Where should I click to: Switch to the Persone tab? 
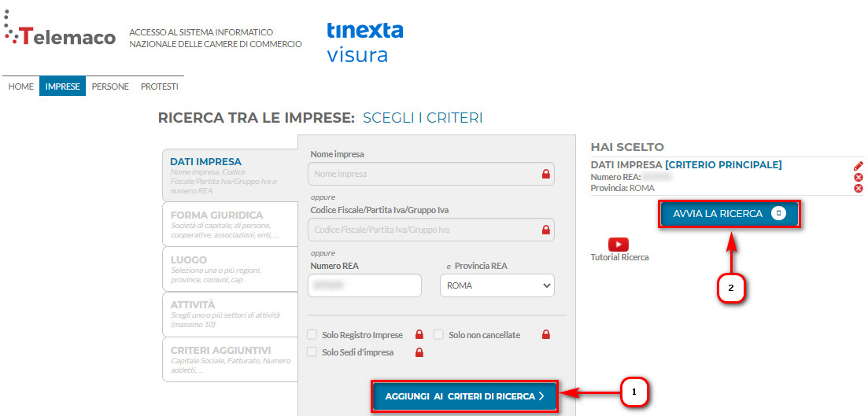pos(110,87)
